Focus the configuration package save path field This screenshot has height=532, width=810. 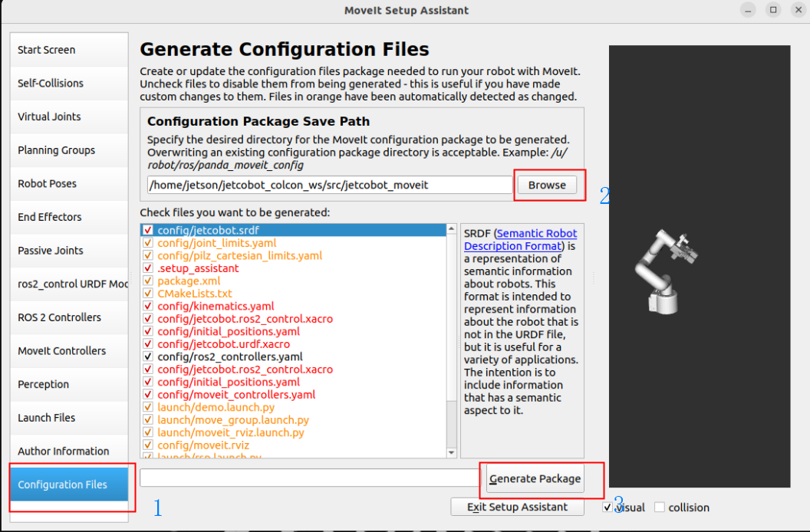pos(330,185)
